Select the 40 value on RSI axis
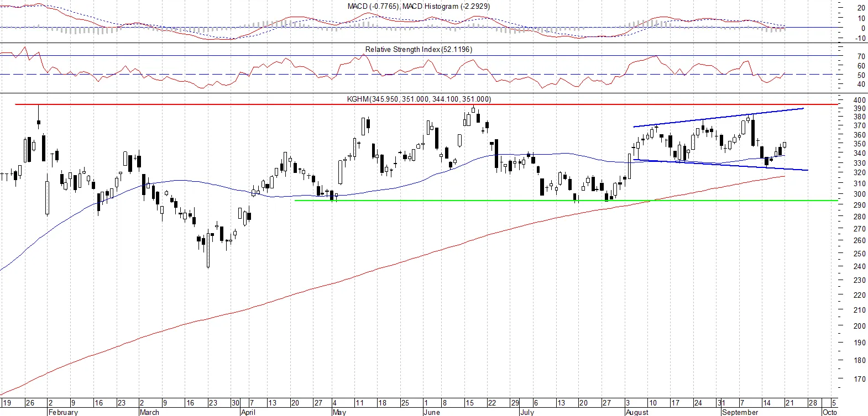The image size is (868, 416). pos(861,85)
